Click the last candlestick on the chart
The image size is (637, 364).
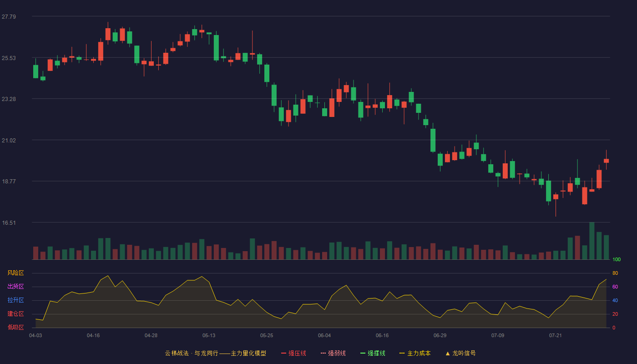tap(606, 160)
